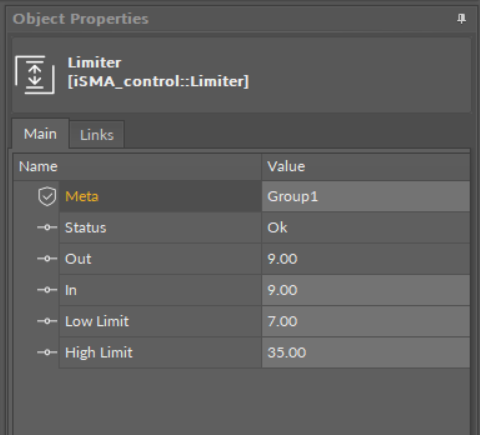The width and height of the screenshot is (480, 435).
Task: Edit the High Limit value 35.00
Action: point(366,352)
